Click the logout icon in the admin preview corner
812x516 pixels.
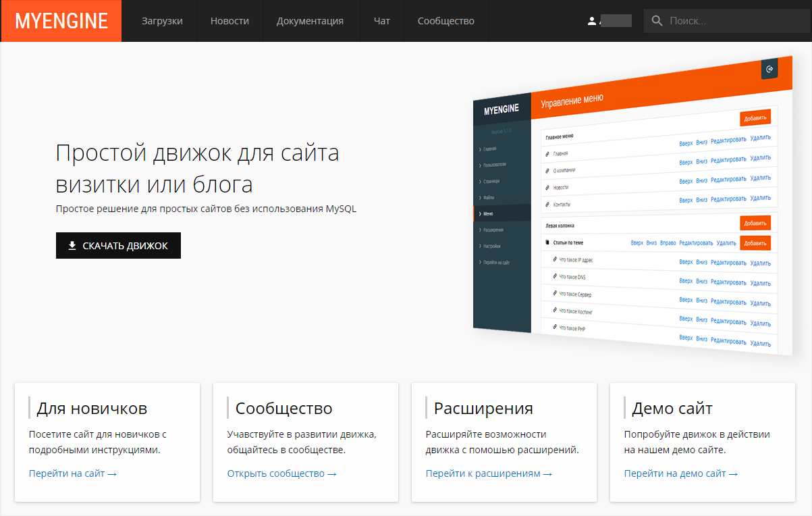769,69
